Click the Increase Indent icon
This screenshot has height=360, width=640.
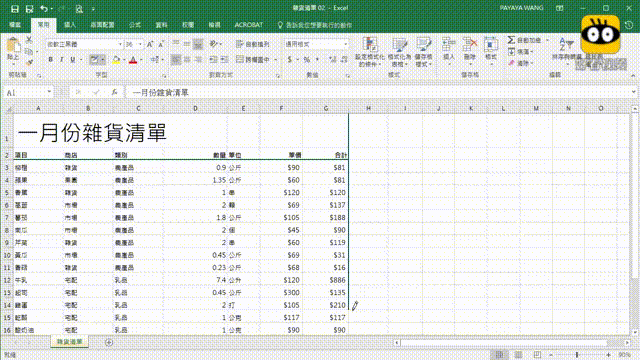click(224, 60)
